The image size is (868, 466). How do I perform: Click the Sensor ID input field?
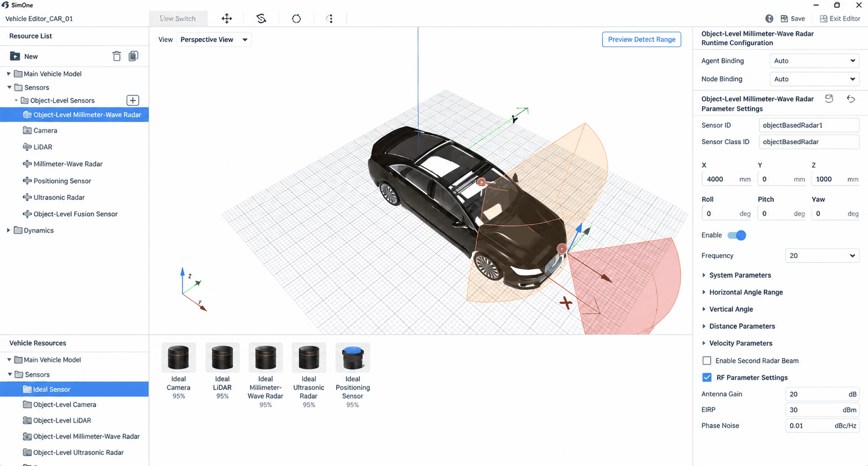point(809,125)
